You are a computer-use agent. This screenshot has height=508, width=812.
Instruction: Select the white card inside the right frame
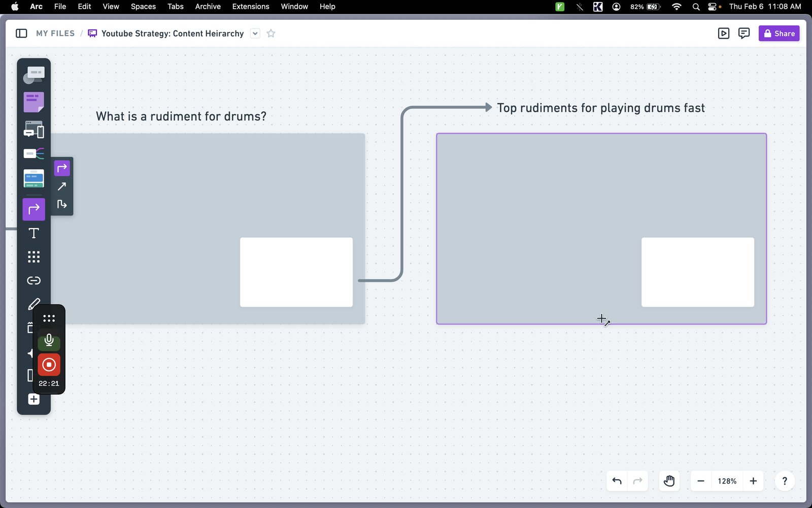point(698,272)
